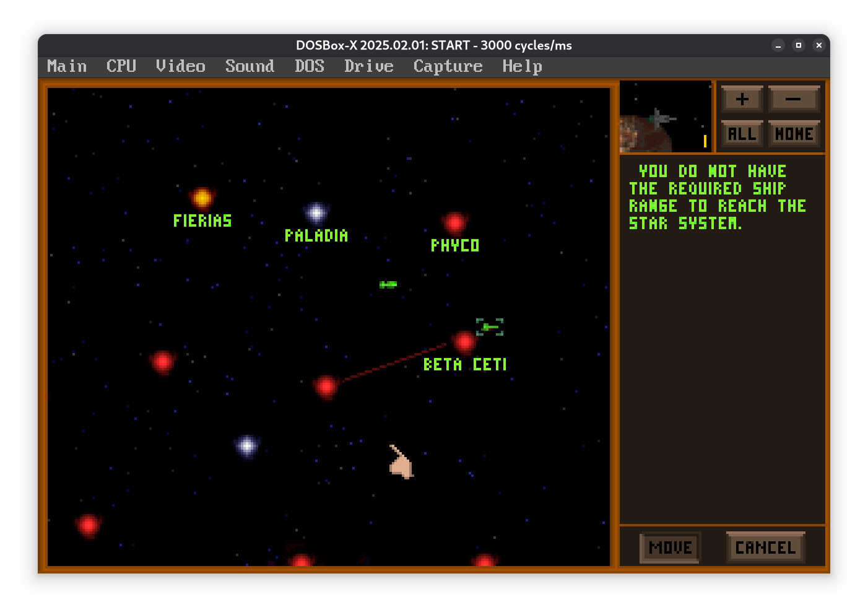The height and width of the screenshot is (615, 868).
Task: Open the Capture menu
Action: (x=448, y=66)
